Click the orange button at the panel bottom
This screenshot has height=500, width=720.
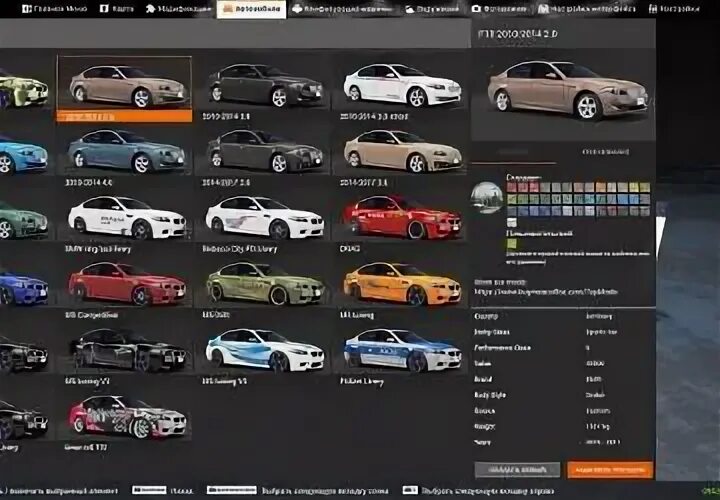tap(610, 470)
